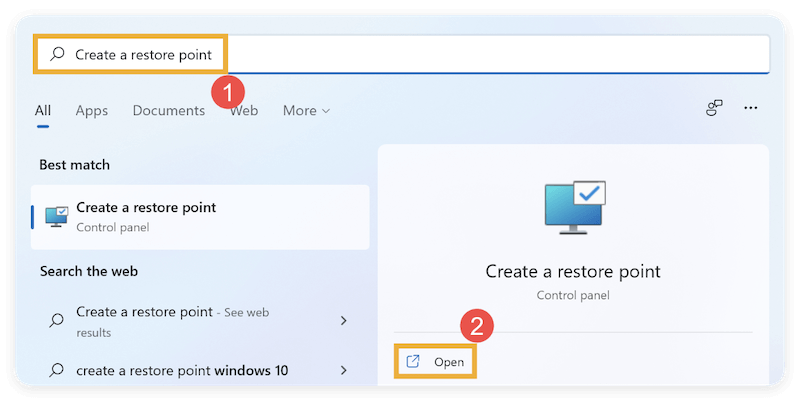Expand chevron for 'See web results' suggestion

tap(343, 320)
